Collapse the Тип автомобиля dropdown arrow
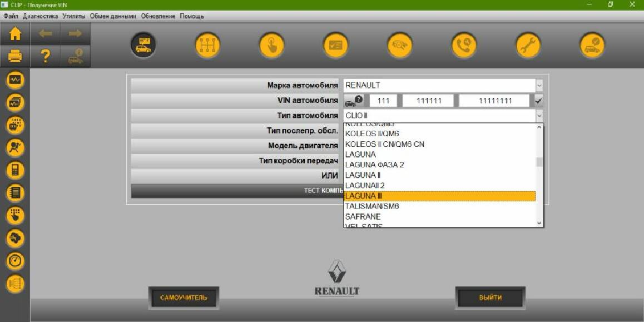The image size is (644, 322). point(539,116)
